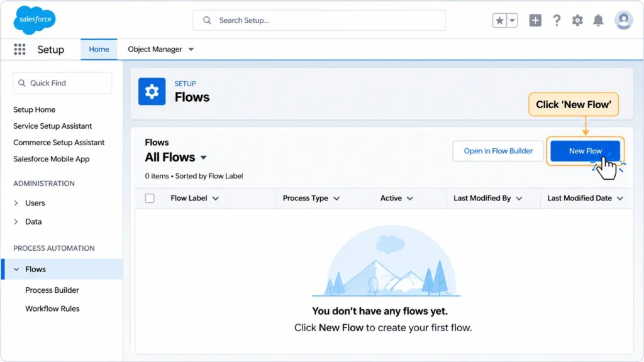Open Active column menu chevron
Viewport: 644px width, 362px height.
410,199
